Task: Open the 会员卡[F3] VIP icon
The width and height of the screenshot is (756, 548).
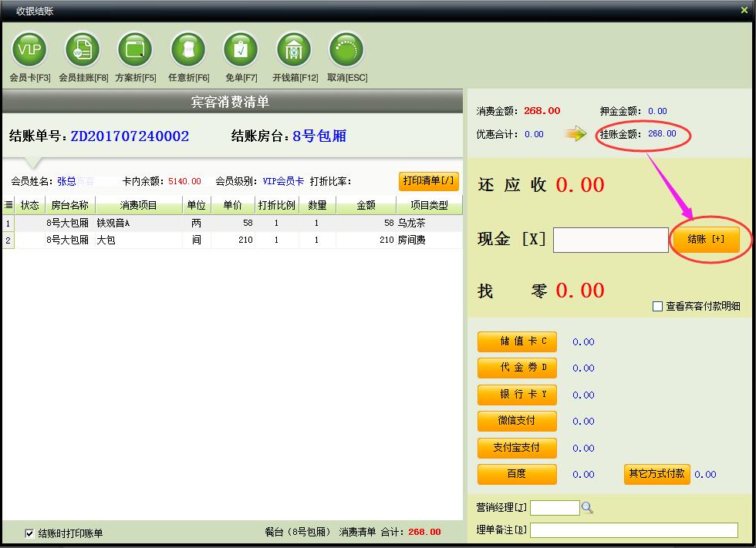Action: 29,50
